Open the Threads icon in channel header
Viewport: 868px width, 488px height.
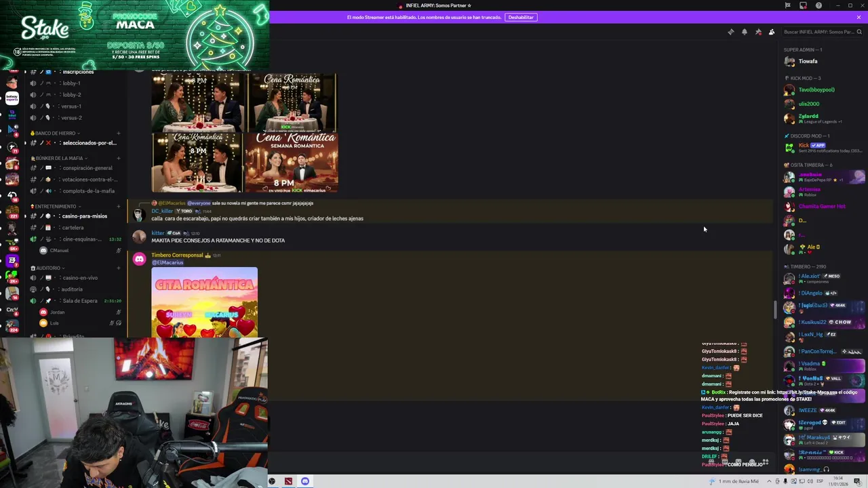pyautogui.click(x=730, y=32)
